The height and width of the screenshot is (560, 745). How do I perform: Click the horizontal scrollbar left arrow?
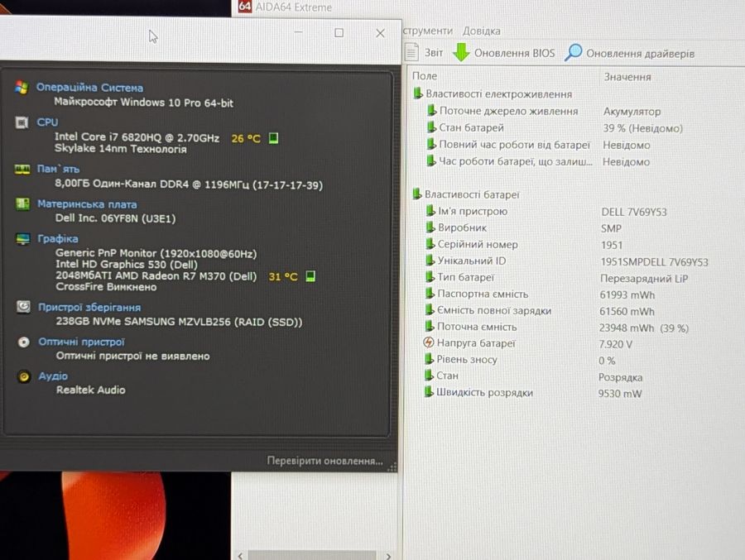pos(240,555)
